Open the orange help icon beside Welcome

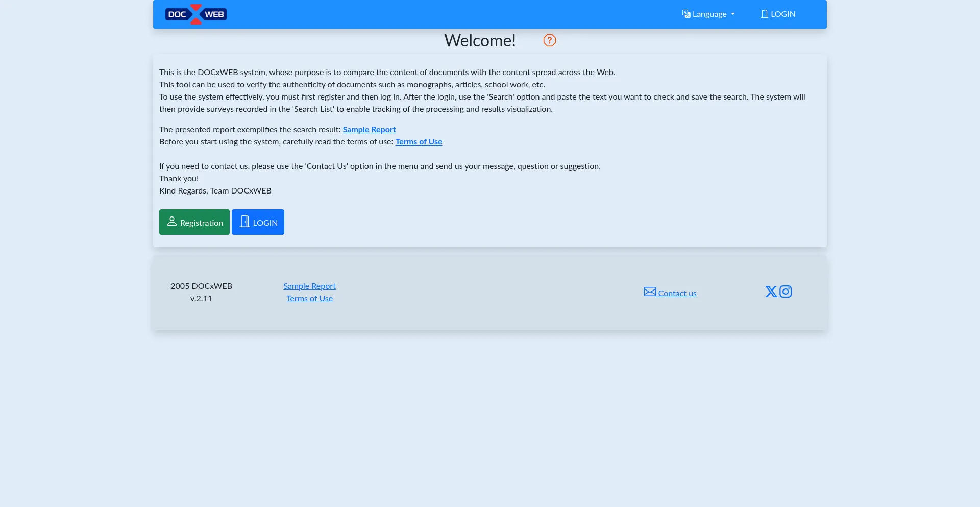(549, 40)
